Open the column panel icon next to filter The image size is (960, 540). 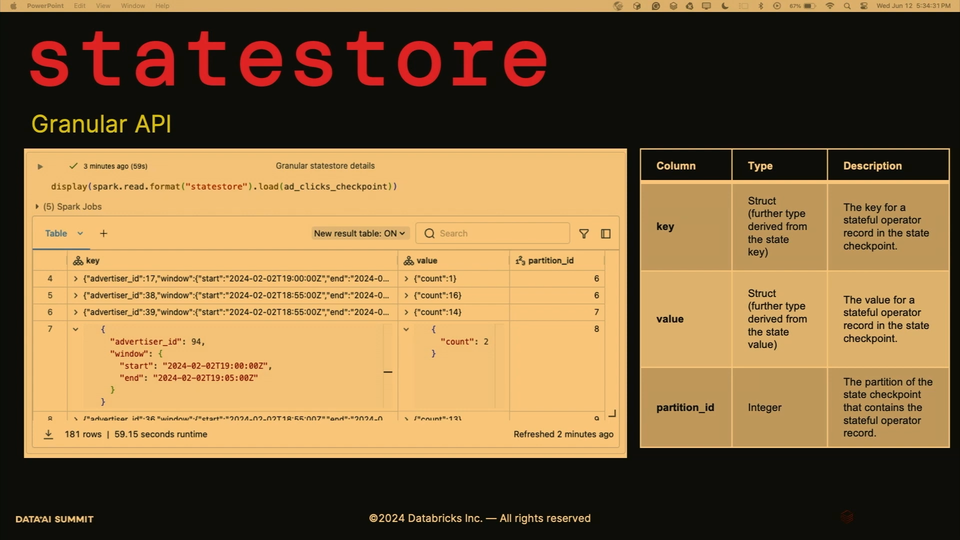click(606, 233)
